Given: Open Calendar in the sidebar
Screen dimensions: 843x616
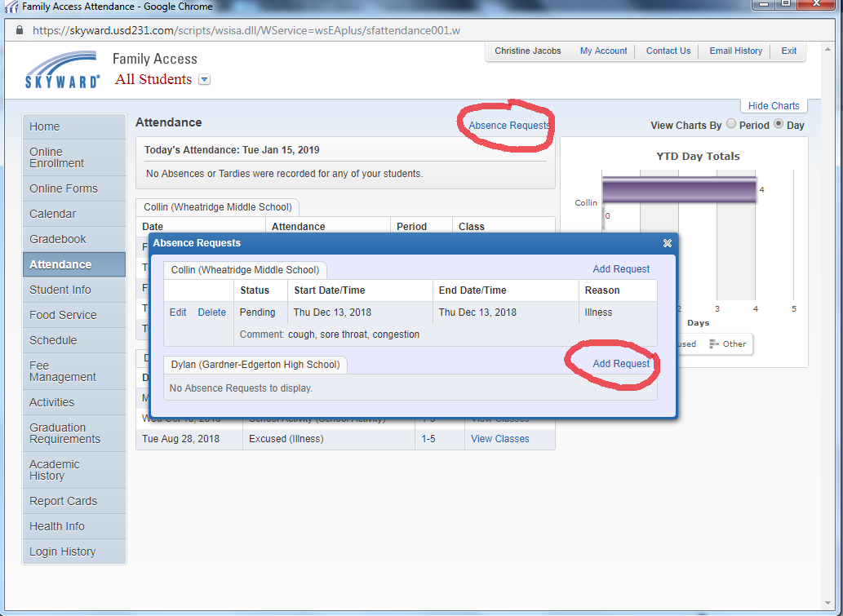Looking at the screenshot, I should coord(74,214).
